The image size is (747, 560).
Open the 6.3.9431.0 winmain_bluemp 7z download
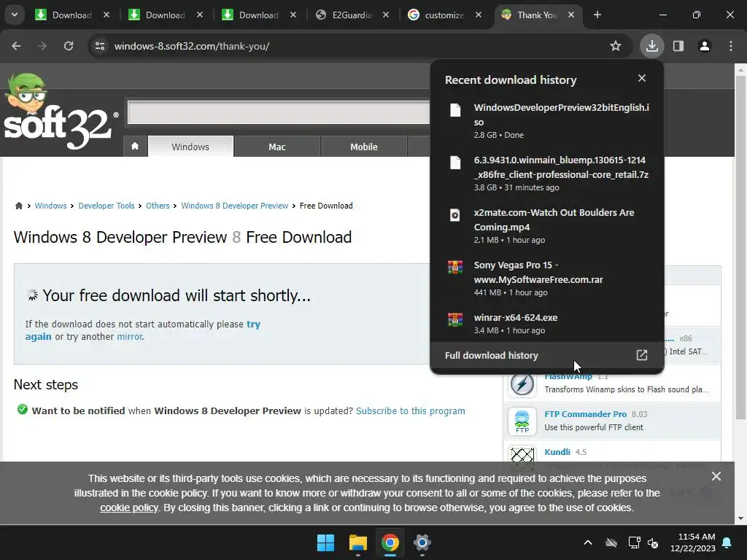[x=547, y=174]
